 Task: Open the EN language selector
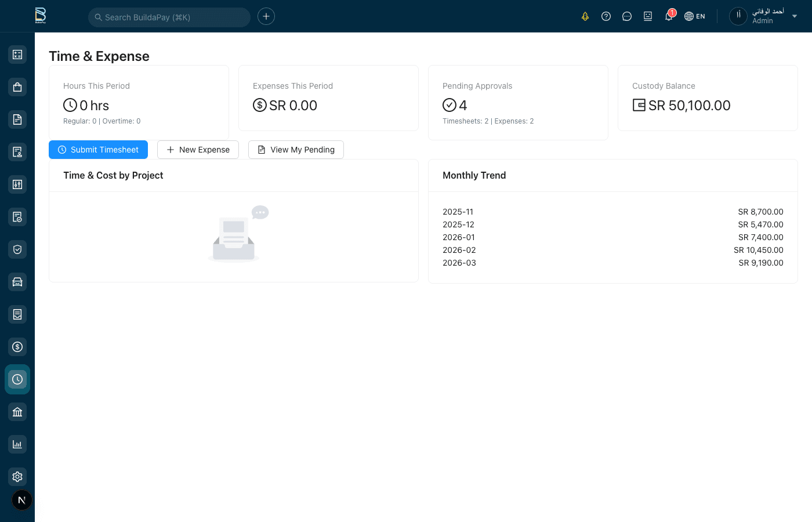tap(694, 16)
